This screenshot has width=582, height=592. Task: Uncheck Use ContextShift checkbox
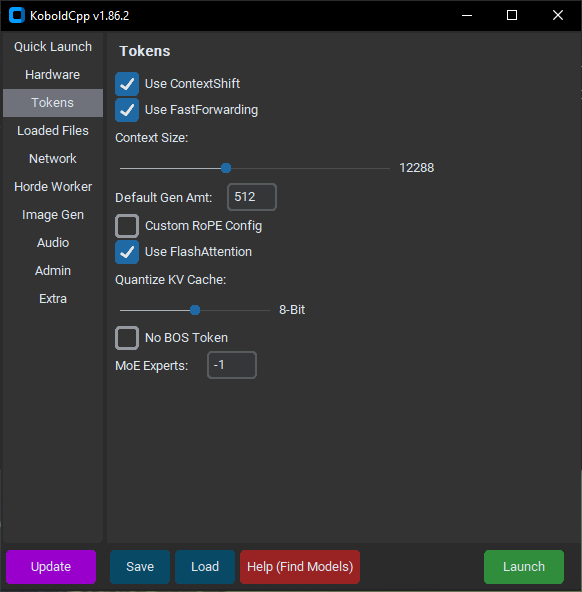(127, 84)
